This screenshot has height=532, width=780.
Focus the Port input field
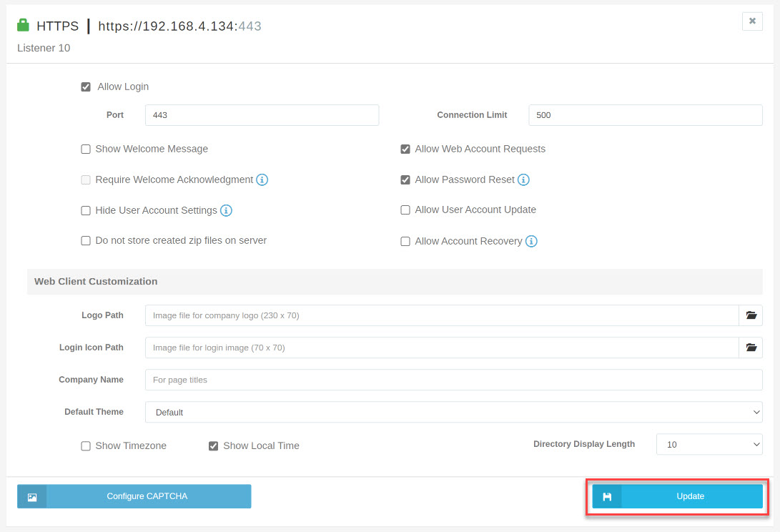pos(262,115)
